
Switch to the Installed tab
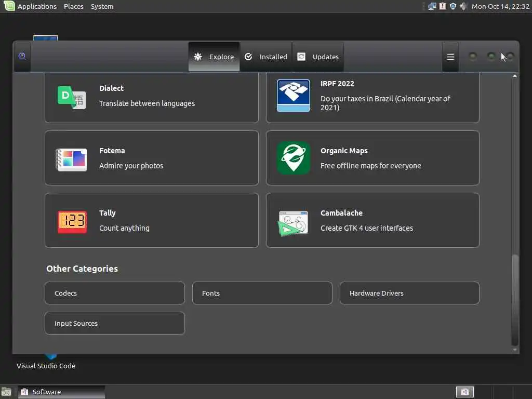266,57
